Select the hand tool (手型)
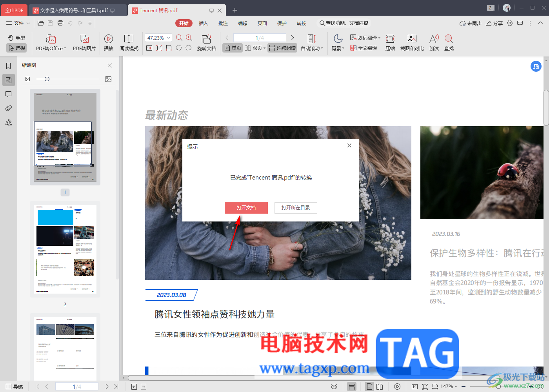 point(16,38)
